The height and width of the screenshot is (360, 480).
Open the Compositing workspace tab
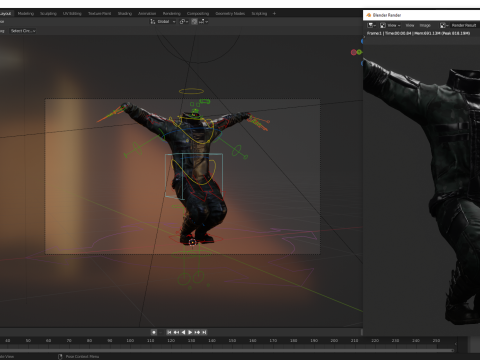pyautogui.click(x=198, y=14)
